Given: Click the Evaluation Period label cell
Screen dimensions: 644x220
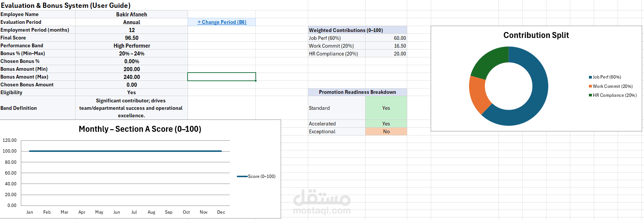Looking at the screenshot, I should tap(38, 22).
